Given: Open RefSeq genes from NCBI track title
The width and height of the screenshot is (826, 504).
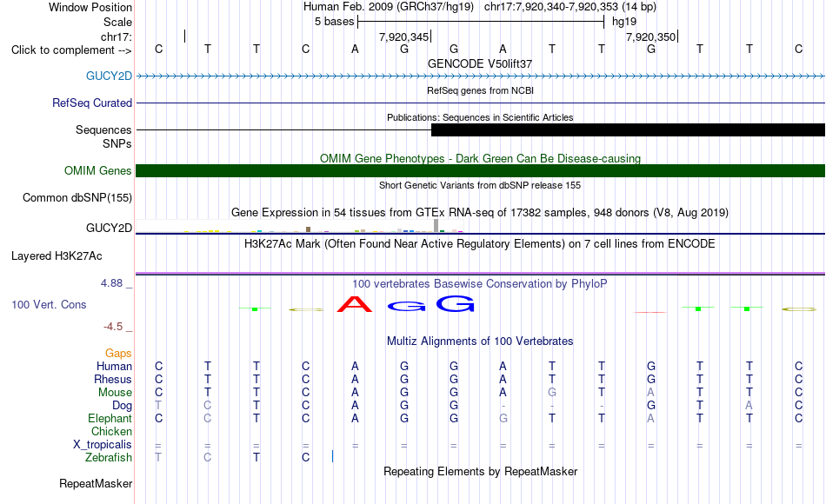Looking at the screenshot, I should [480, 90].
